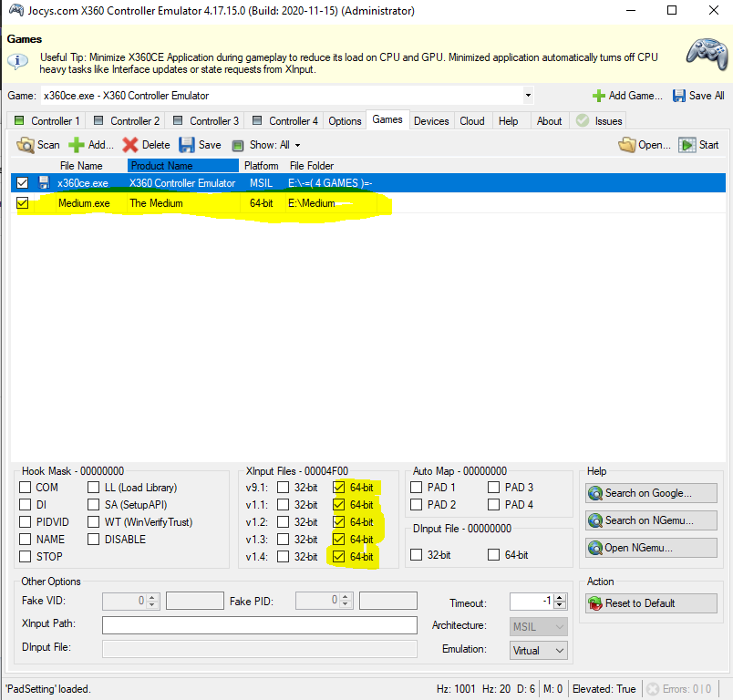Viewport: 733px width, 700px height.
Task: Select the Medium.exe game row
Action: coord(368,203)
